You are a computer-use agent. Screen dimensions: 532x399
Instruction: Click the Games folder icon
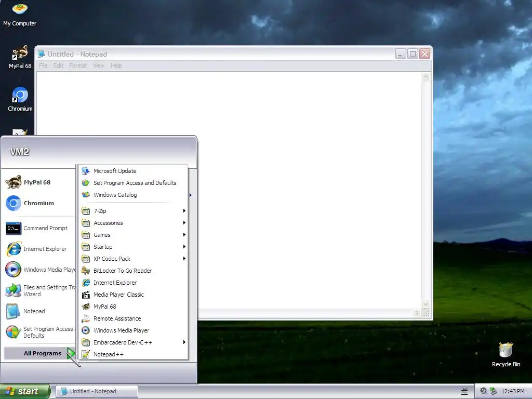pos(86,235)
